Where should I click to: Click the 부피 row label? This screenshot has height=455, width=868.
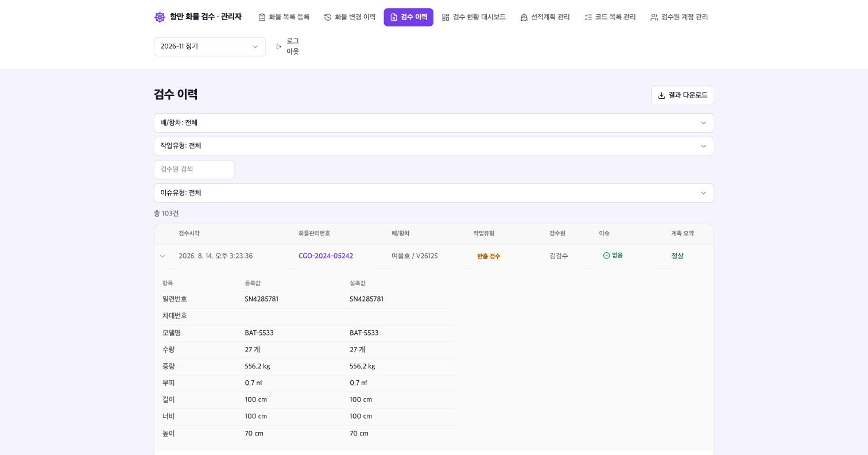tap(168, 383)
